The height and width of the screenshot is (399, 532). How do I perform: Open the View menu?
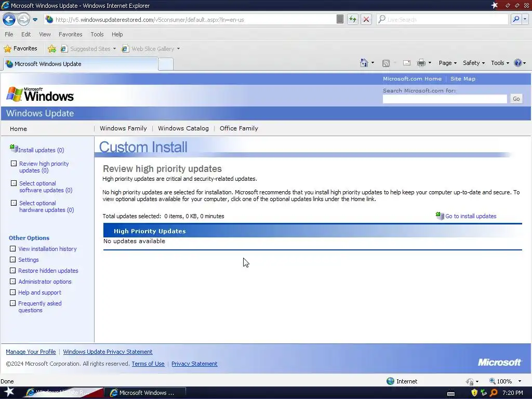pyautogui.click(x=45, y=34)
